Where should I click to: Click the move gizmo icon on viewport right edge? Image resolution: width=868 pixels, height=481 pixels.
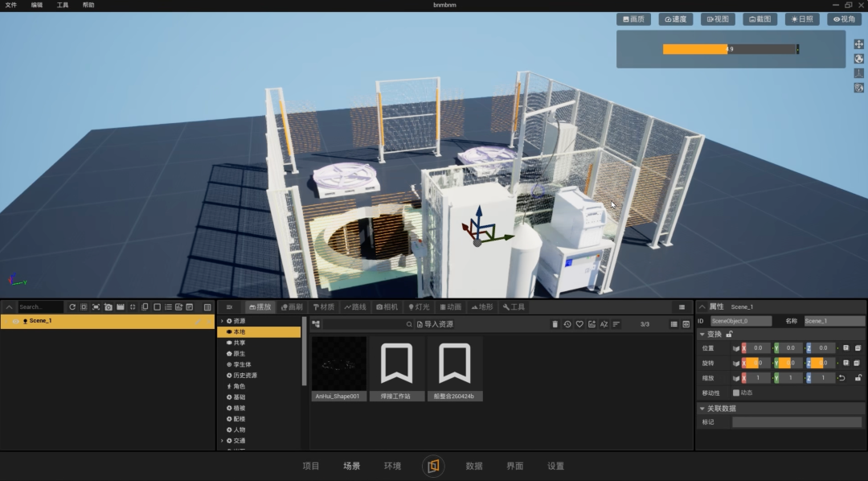pos(858,44)
